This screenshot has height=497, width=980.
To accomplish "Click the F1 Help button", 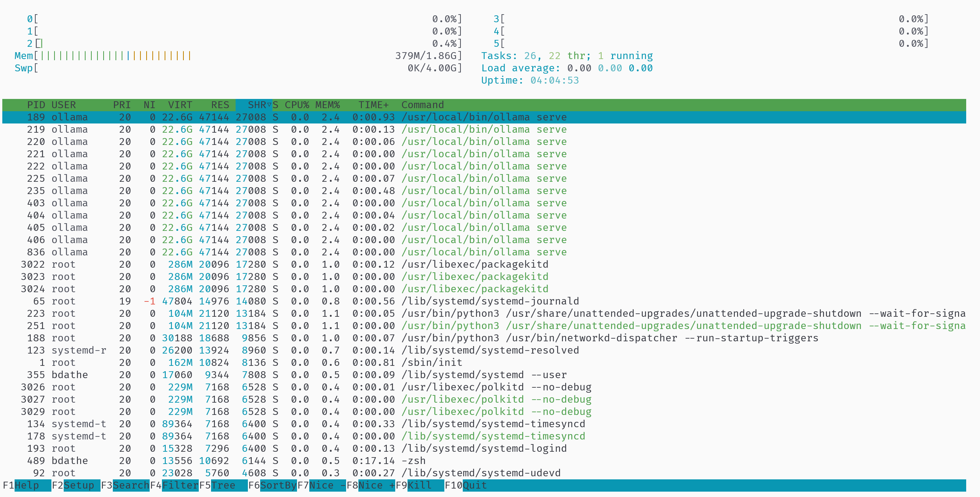I will (27, 485).
